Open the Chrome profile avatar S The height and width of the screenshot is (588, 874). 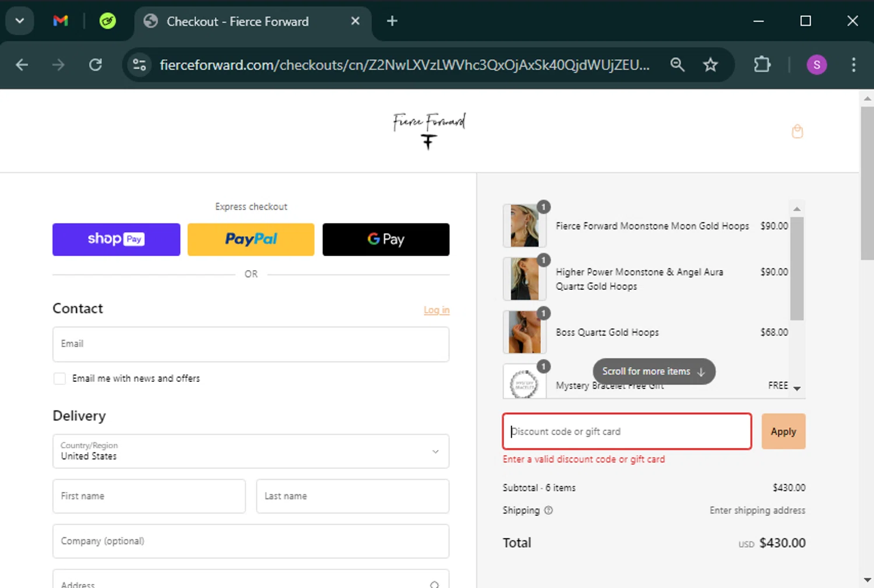pyautogui.click(x=816, y=65)
